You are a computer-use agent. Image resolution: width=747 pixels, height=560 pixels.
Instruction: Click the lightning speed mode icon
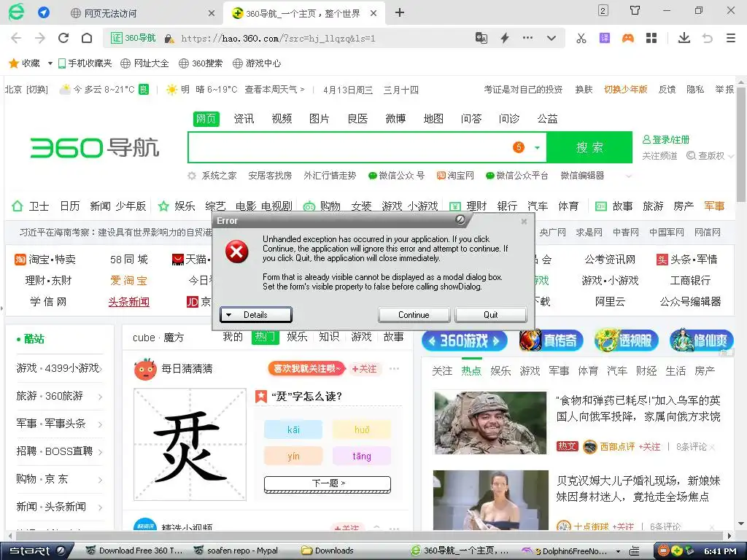tap(505, 38)
